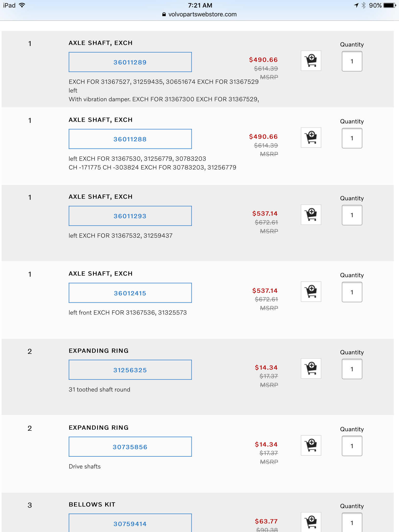
Task: Add expanding ring 31256325 to cart
Action: (311, 368)
